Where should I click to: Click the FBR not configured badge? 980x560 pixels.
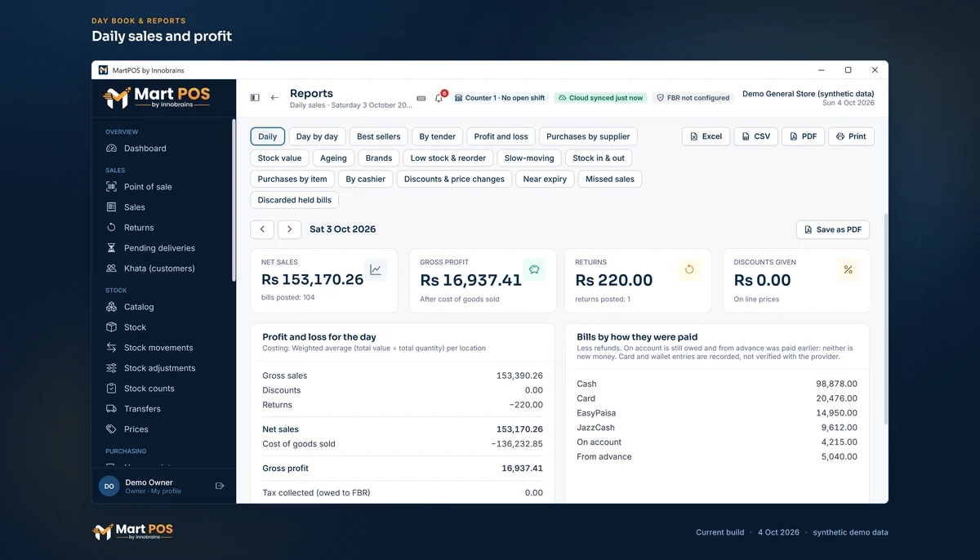point(693,98)
